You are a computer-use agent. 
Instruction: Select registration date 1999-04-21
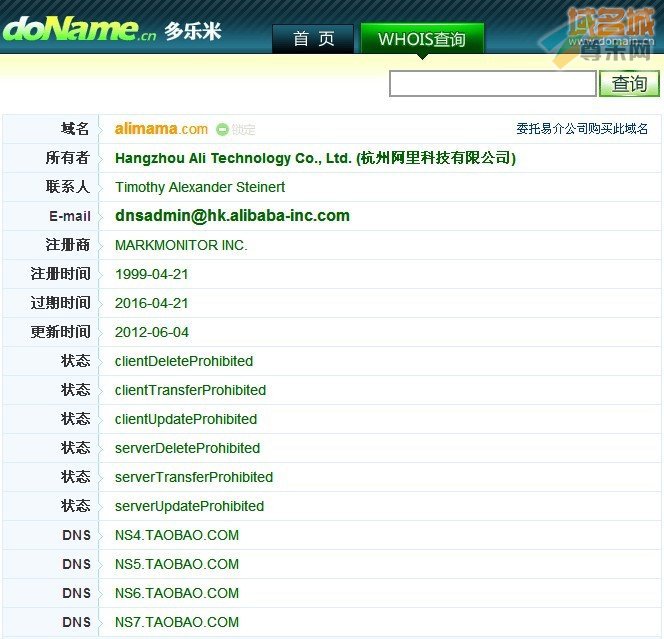pyautogui.click(x=152, y=274)
